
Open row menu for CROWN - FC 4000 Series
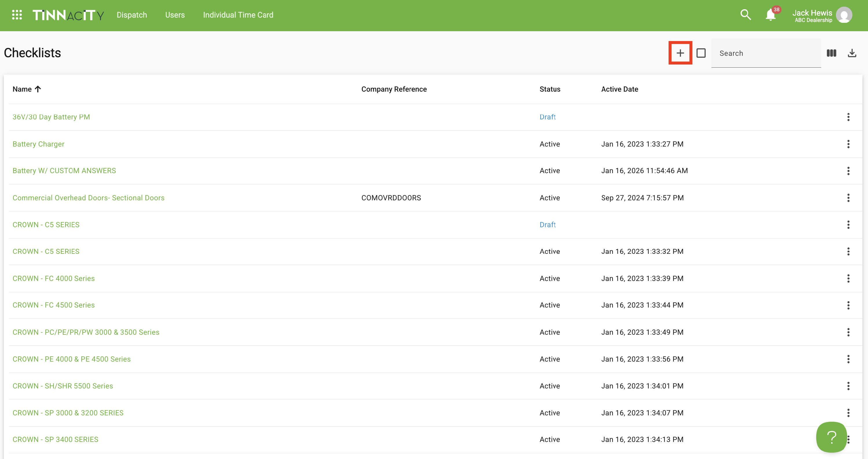848,278
